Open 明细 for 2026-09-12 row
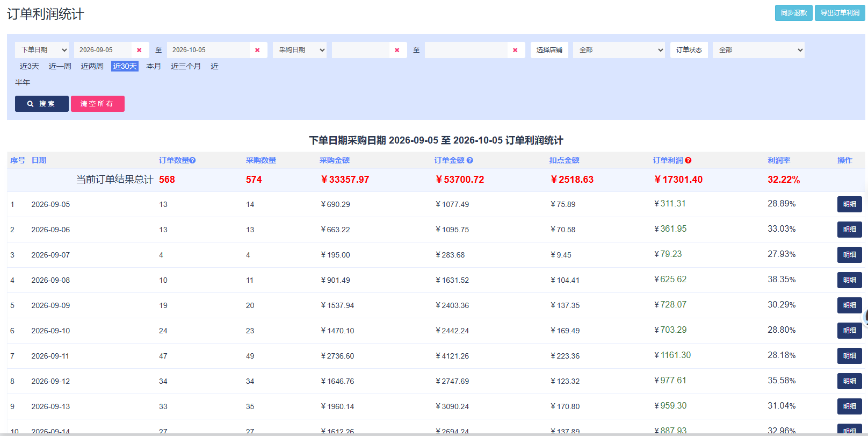868x436 pixels. [850, 381]
